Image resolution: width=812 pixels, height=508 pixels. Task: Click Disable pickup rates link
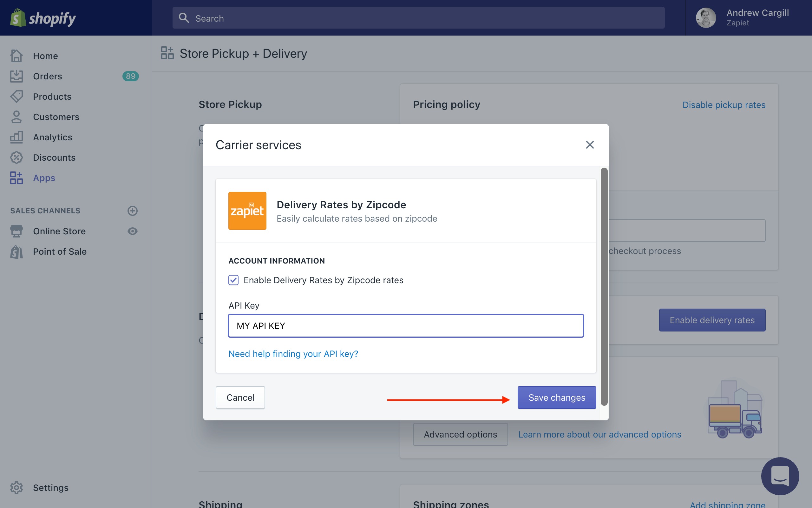[x=724, y=105]
